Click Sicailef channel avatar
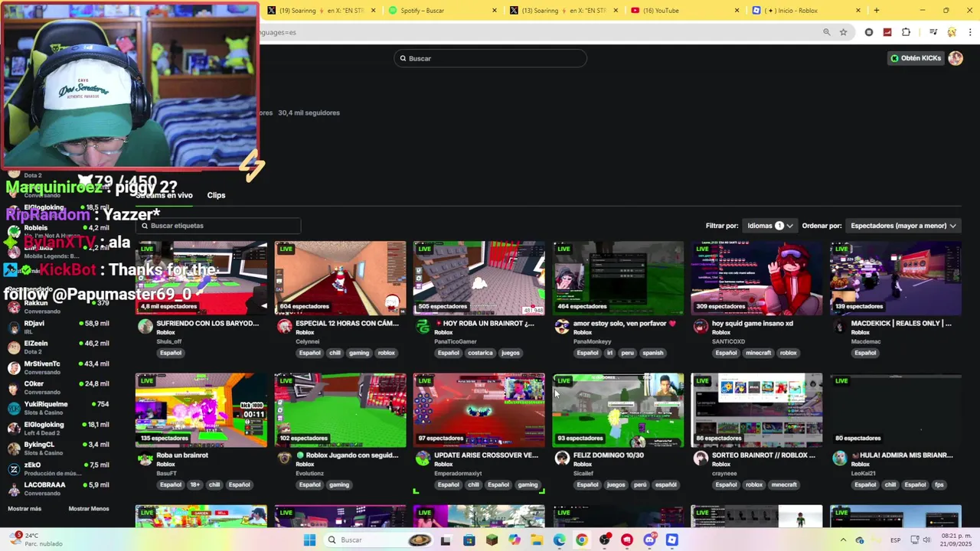Screen dimensions: 980x551 pos(562,458)
